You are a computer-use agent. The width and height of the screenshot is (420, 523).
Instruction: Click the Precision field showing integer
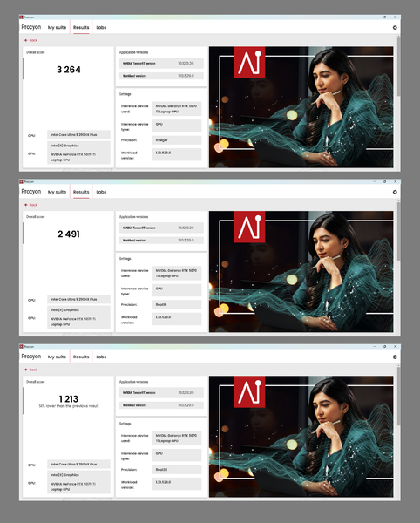pyautogui.click(x=177, y=140)
